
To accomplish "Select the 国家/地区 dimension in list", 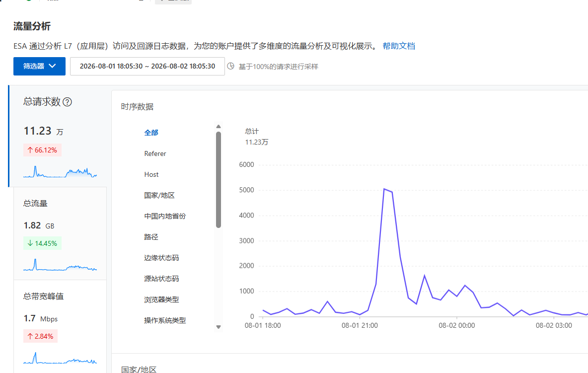I will pos(159,195).
